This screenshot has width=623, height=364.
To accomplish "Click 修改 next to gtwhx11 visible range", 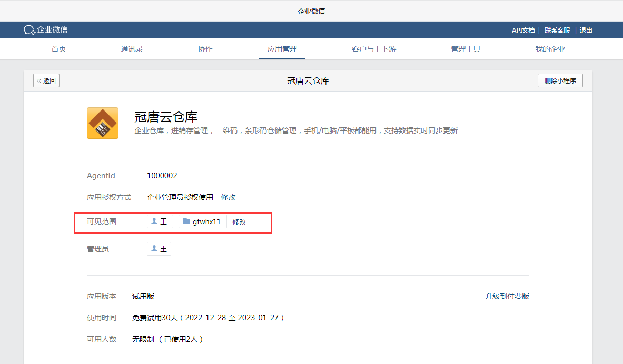I will coord(239,222).
